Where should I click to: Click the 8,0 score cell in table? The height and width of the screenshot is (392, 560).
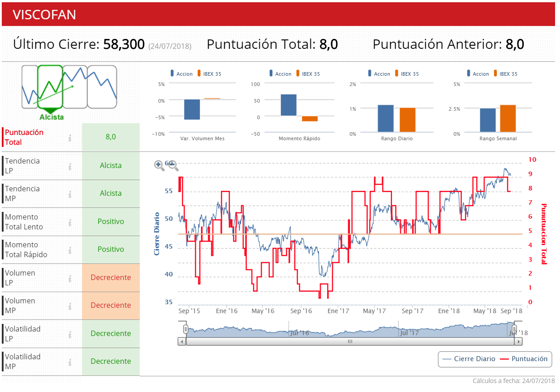[111, 137]
